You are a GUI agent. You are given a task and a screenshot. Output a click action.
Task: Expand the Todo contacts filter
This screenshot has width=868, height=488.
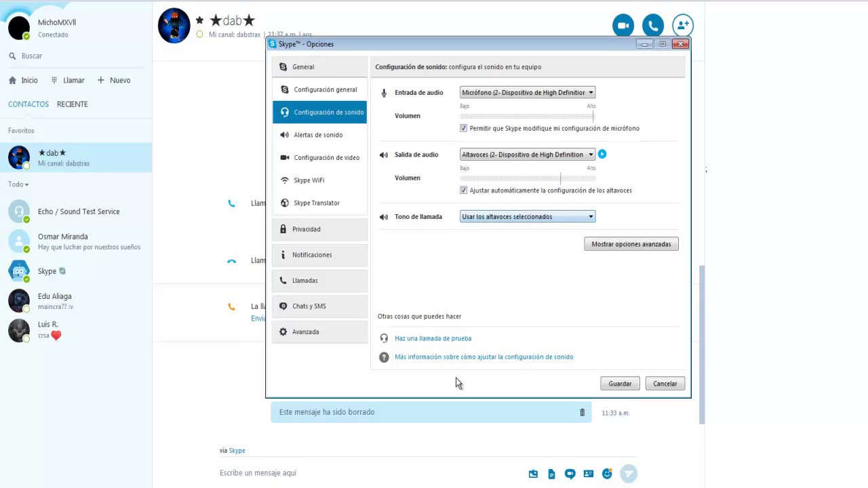point(18,184)
